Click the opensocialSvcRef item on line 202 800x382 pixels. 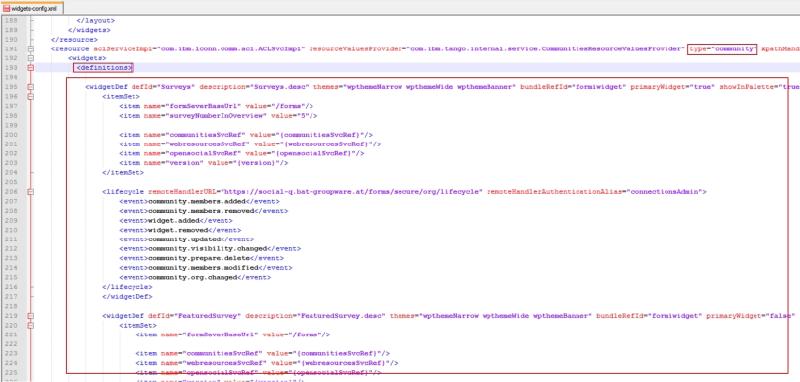[242, 153]
